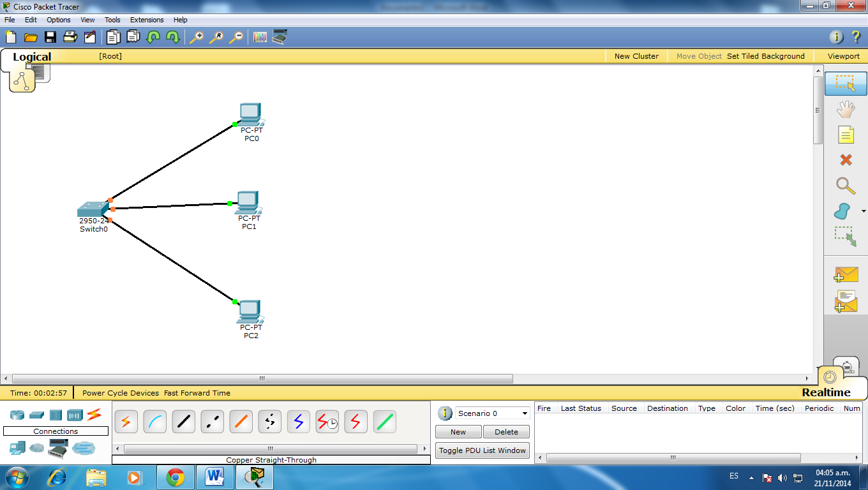868x490 pixels.
Task: Click the New scenario button
Action: coord(458,432)
